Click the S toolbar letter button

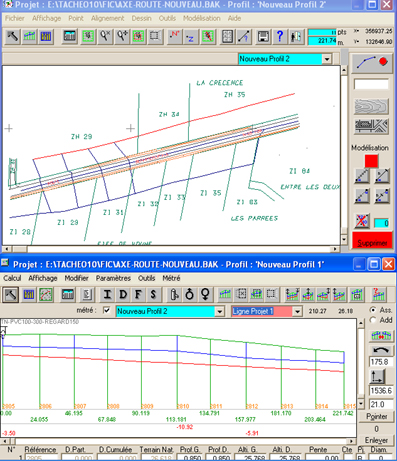tap(153, 294)
